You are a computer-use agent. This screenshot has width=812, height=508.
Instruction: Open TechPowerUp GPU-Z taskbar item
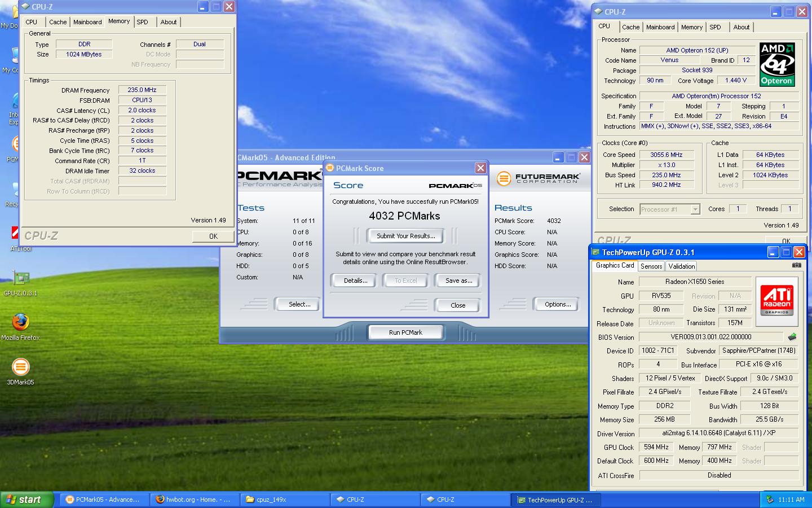click(x=556, y=500)
